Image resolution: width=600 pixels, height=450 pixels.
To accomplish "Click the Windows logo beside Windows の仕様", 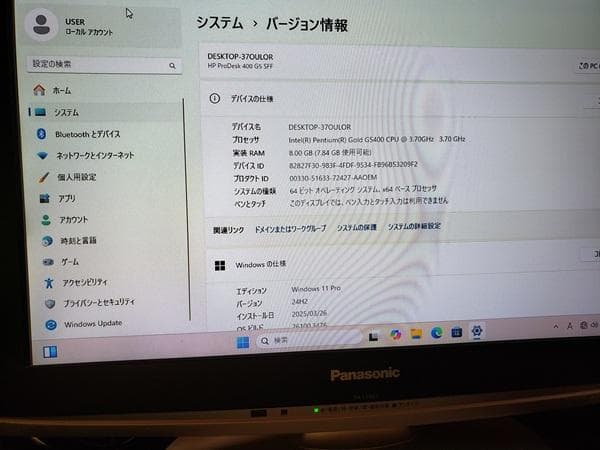I will pos(220,265).
